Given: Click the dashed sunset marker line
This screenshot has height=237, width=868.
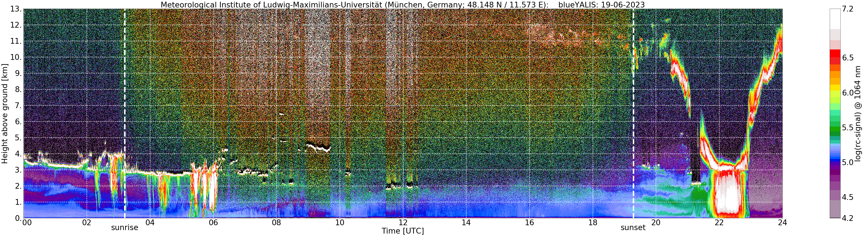Looking at the screenshot, I should pyautogui.click(x=633, y=114).
